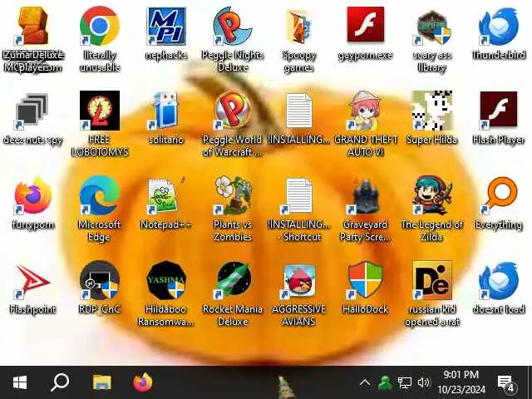Launch Firefox from the taskbar

coord(142,382)
